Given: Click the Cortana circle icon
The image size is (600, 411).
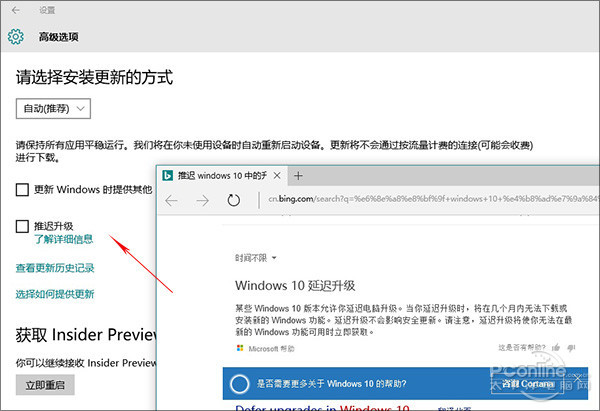Looking at the screenshot, I should 240,384.
